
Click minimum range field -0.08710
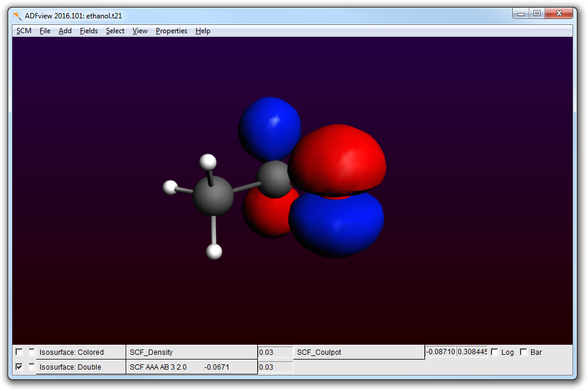click(x=440, y=352)
